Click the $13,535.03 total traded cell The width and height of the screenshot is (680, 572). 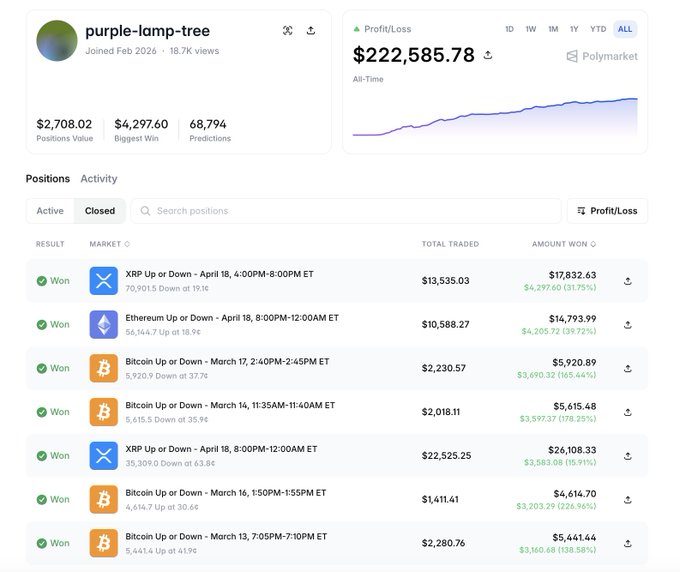point(445,281)
